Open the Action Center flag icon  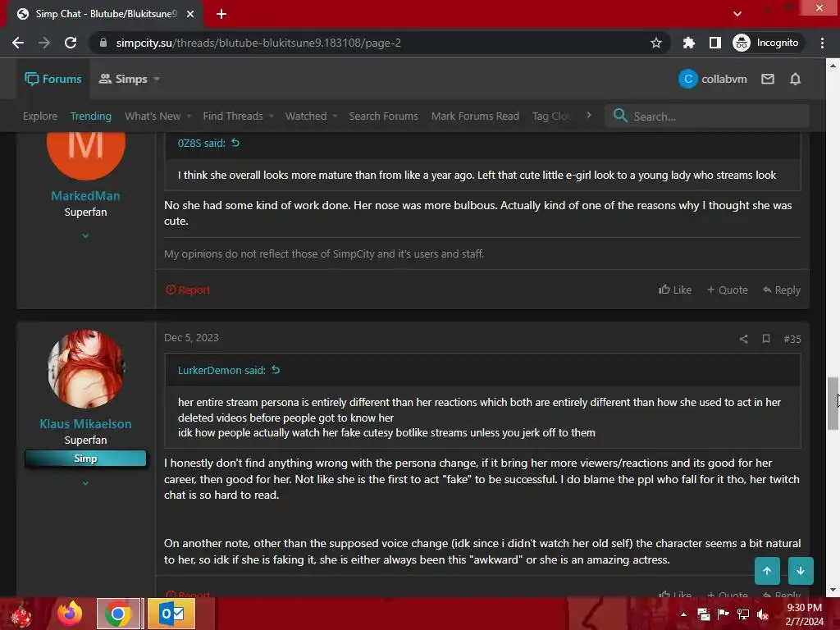click(724, 614)
